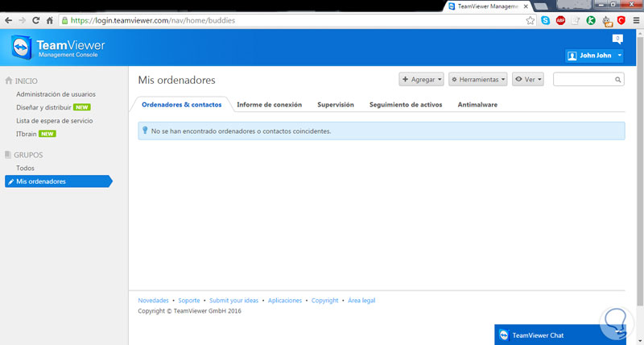The image size is (644, 345).
Task: Click the Mis ordenadores page heading
Action: point(176,80)
